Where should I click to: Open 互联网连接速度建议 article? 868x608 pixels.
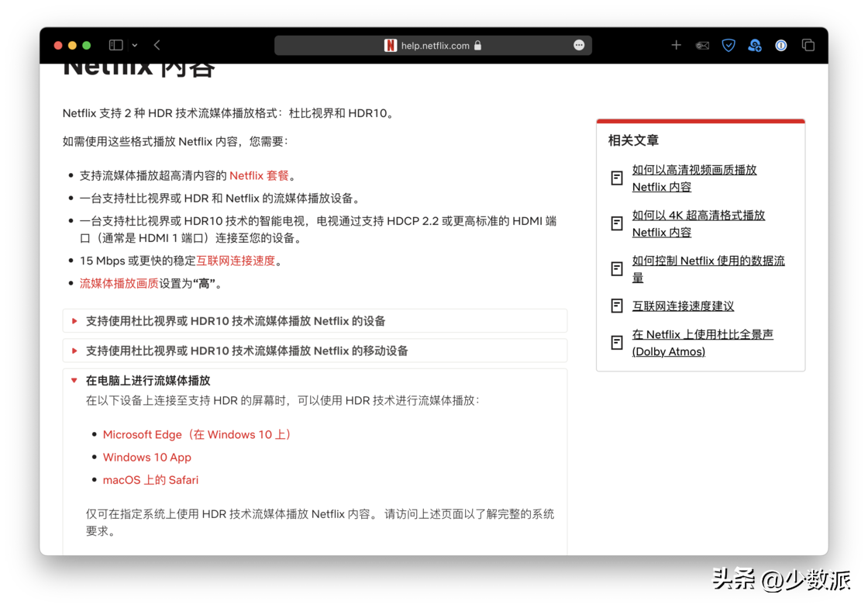[683, 306]
